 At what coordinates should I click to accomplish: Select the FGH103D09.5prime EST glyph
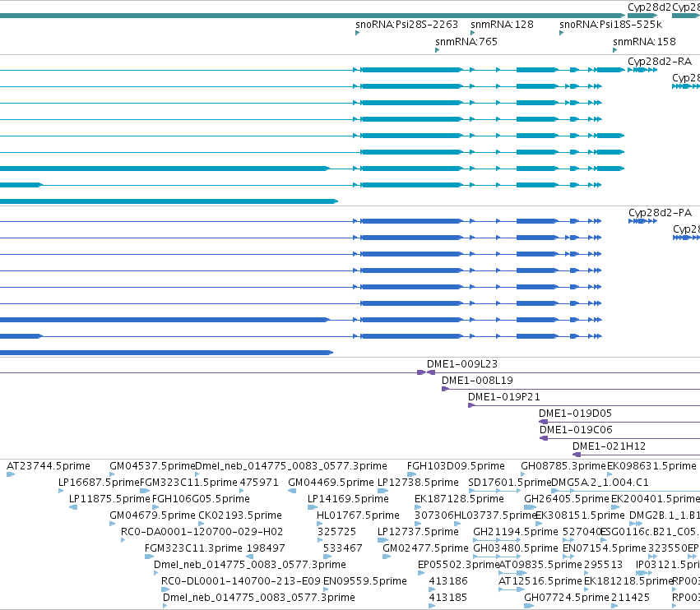pyautogui.click(x=411, y=474)
